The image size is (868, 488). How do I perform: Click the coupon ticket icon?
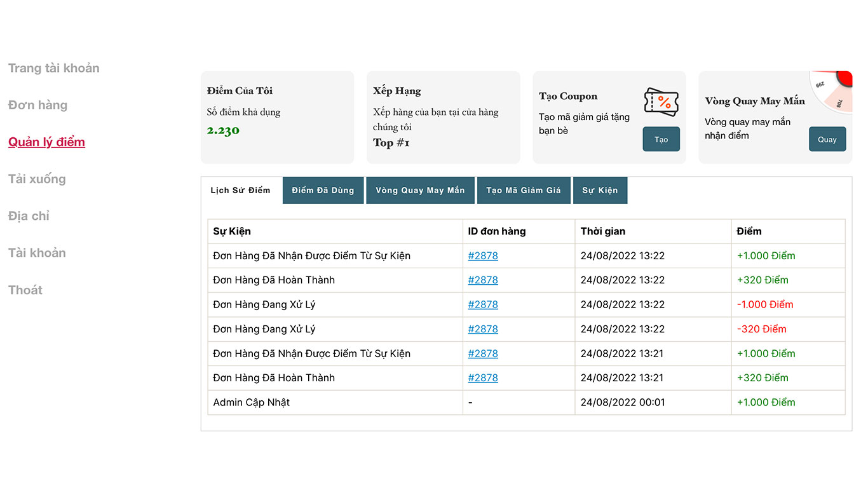point(661,102)
